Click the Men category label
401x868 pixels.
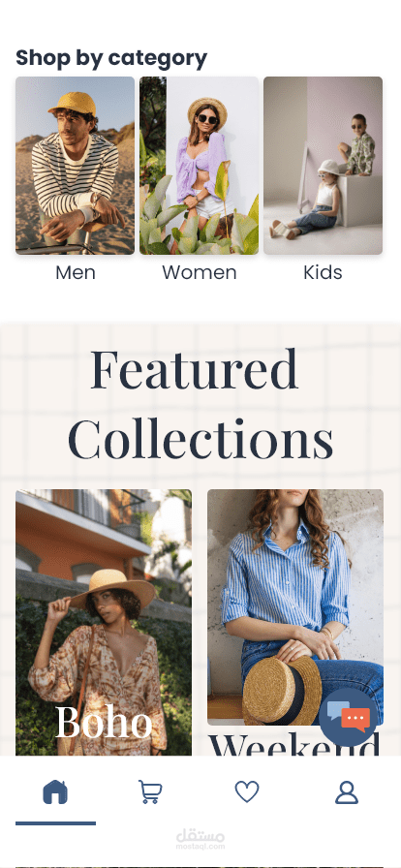click(76, 272)
